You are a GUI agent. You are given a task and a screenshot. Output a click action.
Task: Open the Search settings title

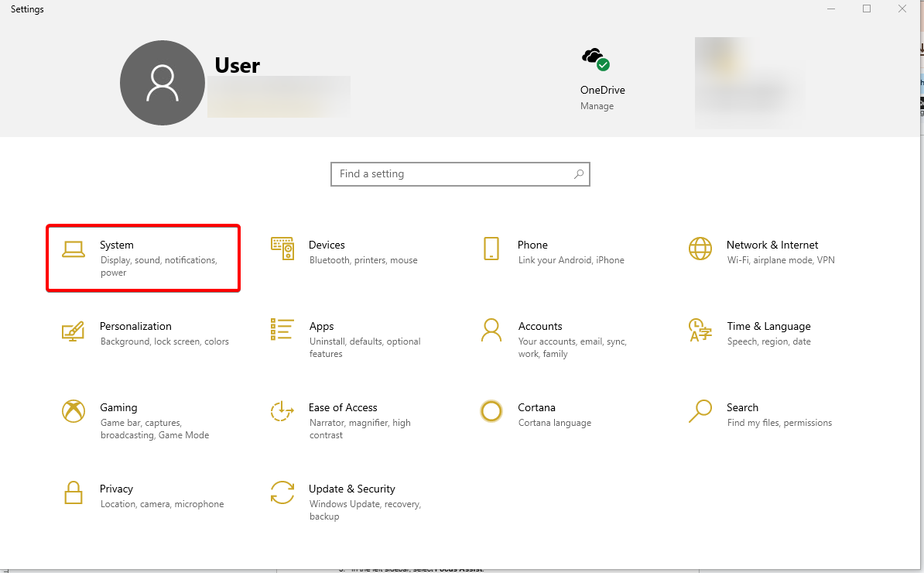(x=742, y=407)
